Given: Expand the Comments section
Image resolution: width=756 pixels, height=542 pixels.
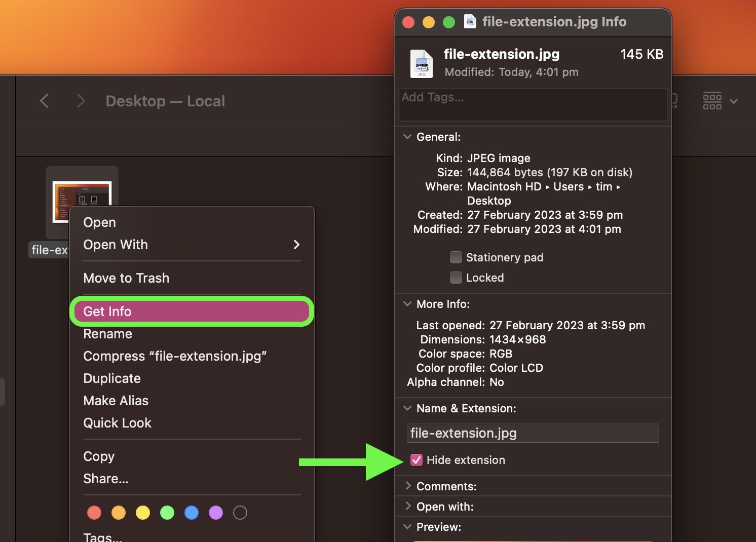Looking at the screenshot, I should pyautogui.click(x=408, y=486).
